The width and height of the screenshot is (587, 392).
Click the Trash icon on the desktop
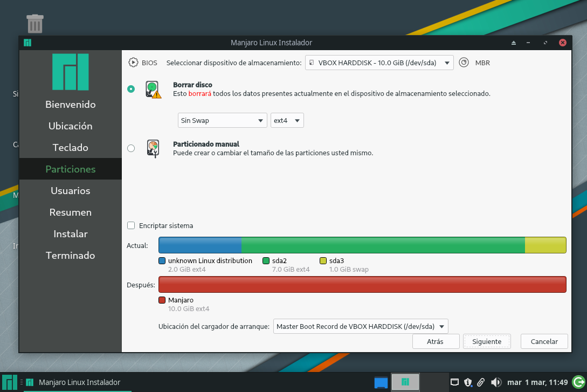click(x=34, y=24)
